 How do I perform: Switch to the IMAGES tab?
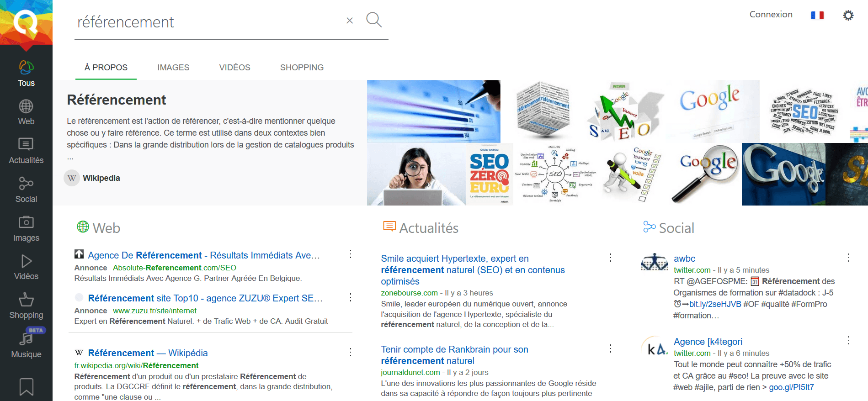(173, 67)
